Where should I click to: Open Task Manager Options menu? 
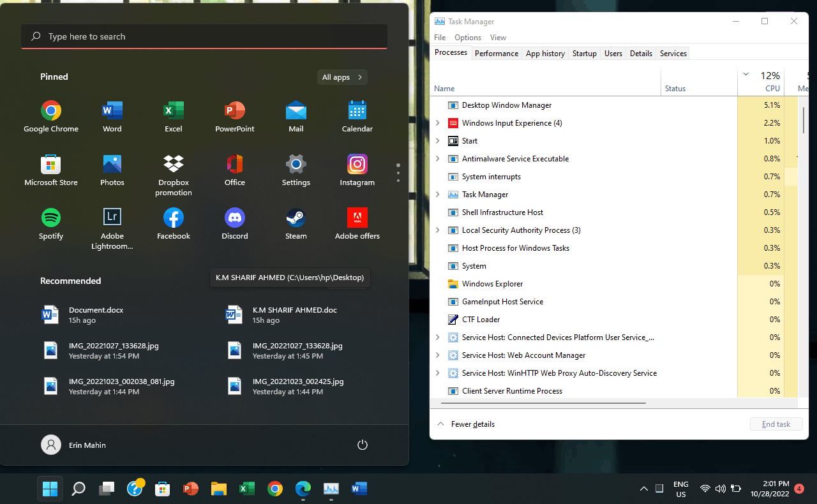468,38
